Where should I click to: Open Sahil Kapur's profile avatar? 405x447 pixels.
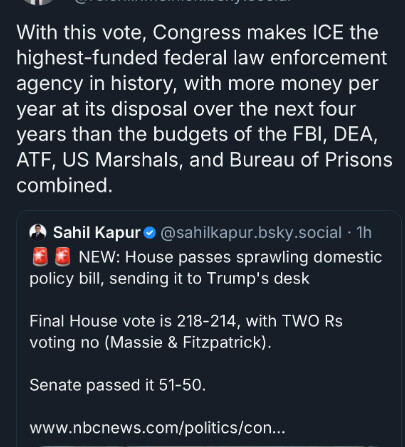(x=38, y=233)
